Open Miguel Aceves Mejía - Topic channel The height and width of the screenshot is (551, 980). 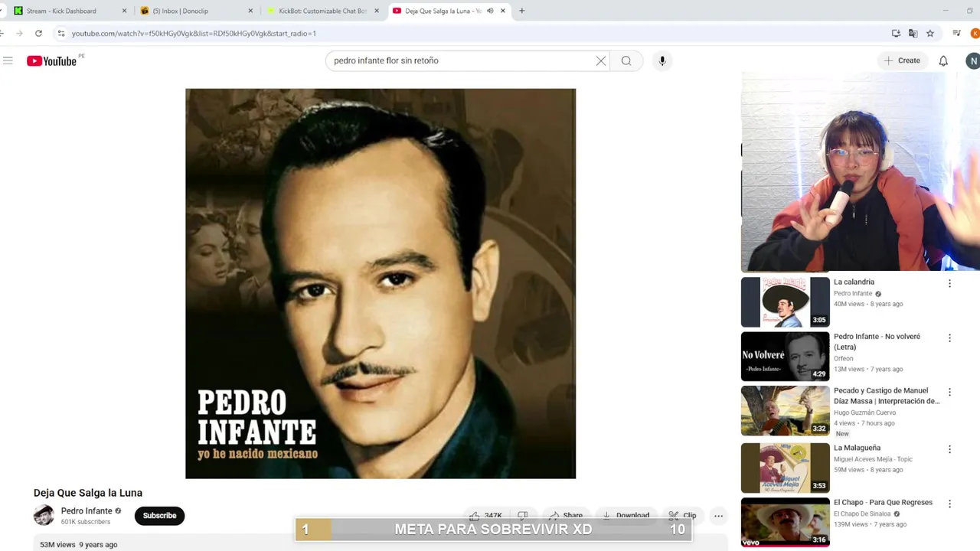[873, 459]
